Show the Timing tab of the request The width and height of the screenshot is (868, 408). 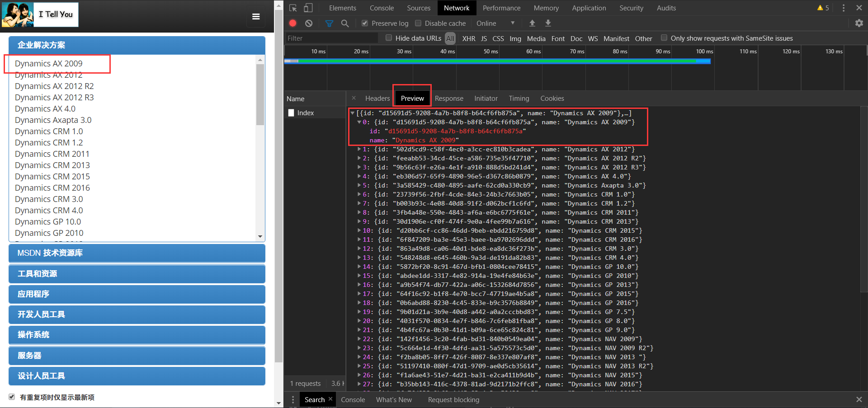point(519,98)
